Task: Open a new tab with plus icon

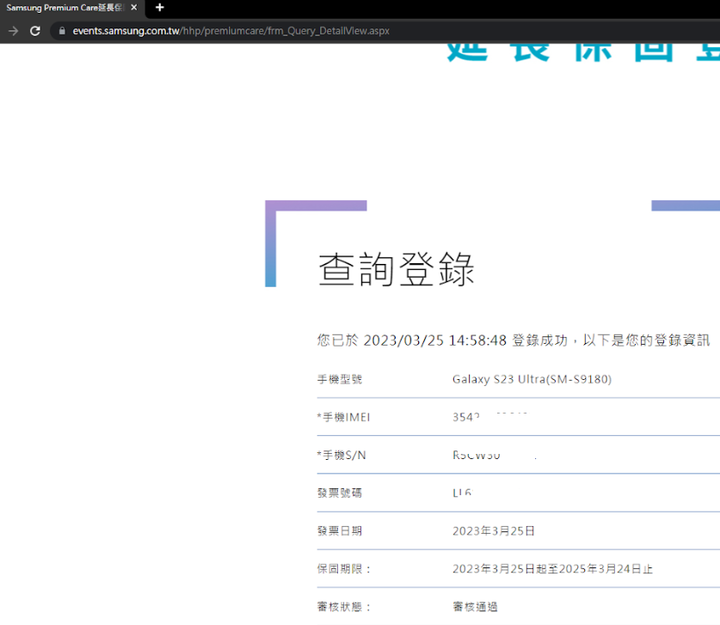Action: tap(159, 7)
